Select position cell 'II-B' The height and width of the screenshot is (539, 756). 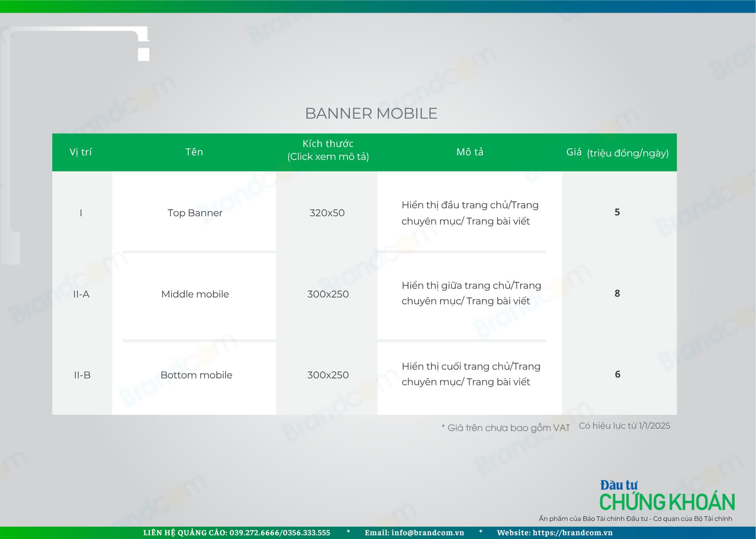pyautogui.click(x=82, y=375)
